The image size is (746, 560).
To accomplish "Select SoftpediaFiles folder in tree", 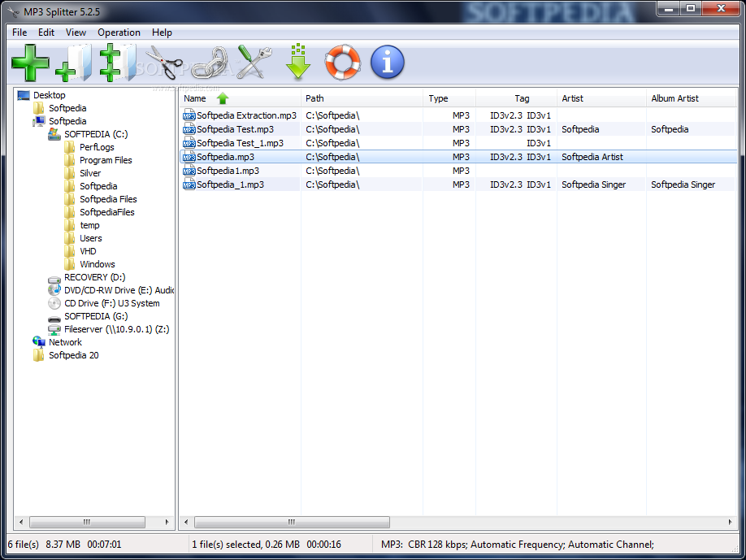I will coord(107,212).
